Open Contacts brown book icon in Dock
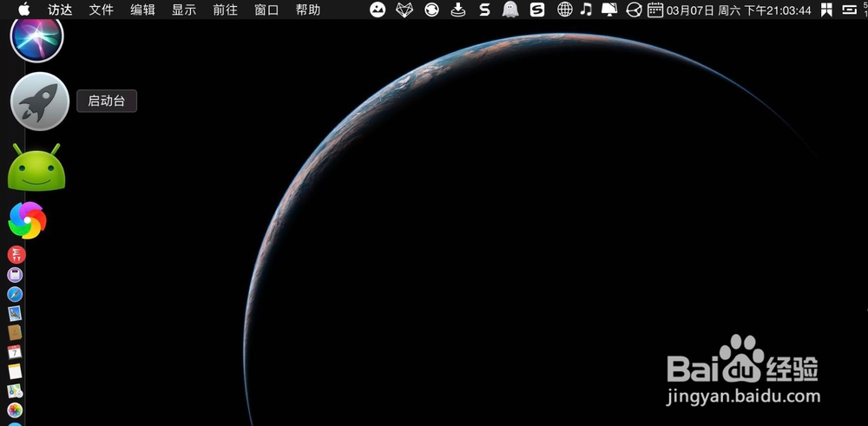The image size is (868, 426). coord(15,332)
